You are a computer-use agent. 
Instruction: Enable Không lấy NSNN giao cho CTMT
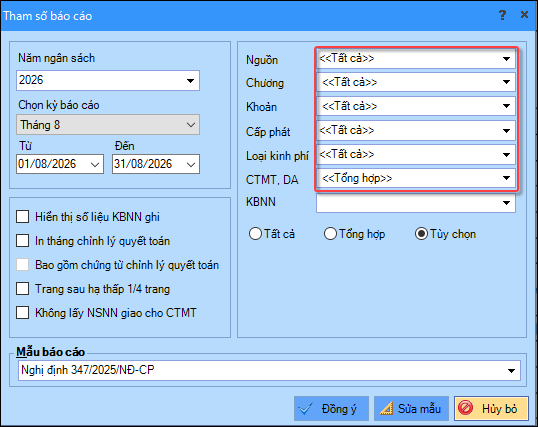click(23, 313)
